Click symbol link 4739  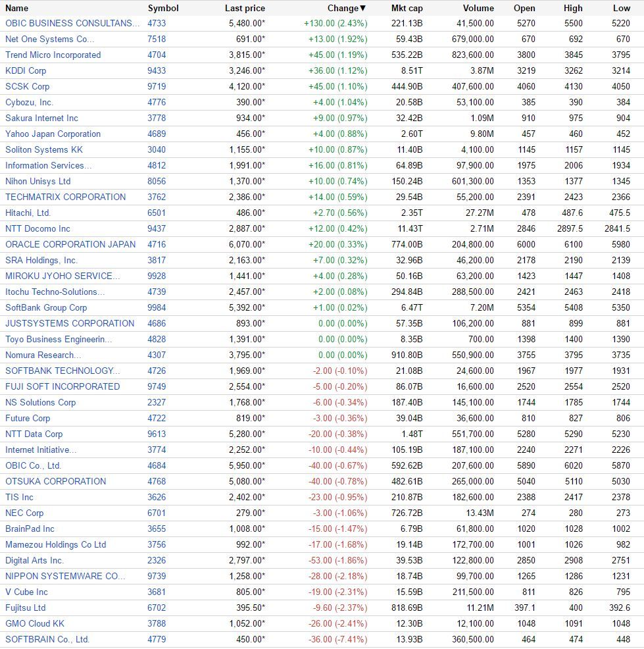(157, 292)
